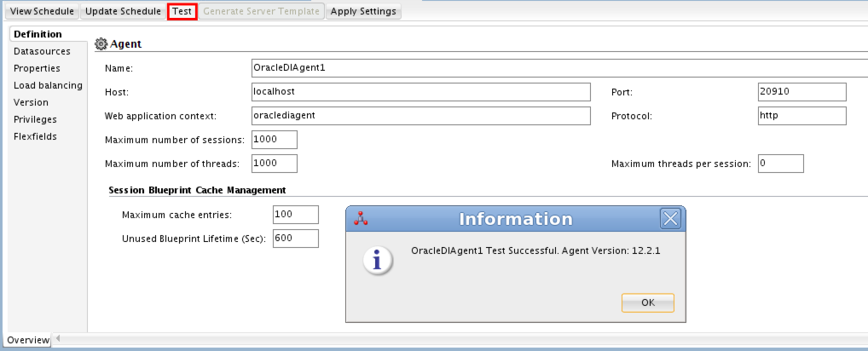The height and width of the screenshot is (351, 868).
Task: Click the Session Blueprint Cache Management heading
Action: point(198,190)
